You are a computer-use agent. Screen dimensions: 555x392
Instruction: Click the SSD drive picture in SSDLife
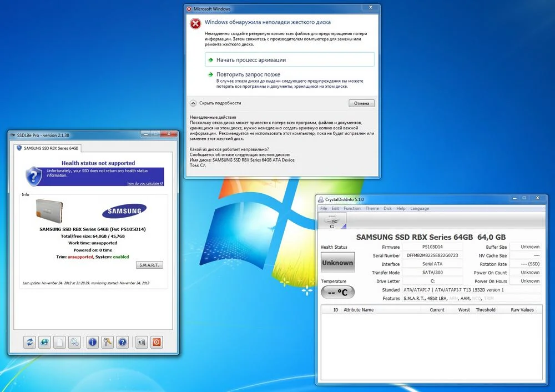click(49, 210)
